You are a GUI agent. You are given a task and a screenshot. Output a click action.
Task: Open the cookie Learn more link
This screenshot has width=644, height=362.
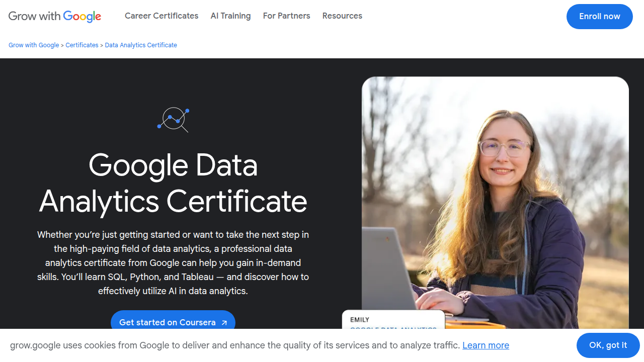pos(486,345)
